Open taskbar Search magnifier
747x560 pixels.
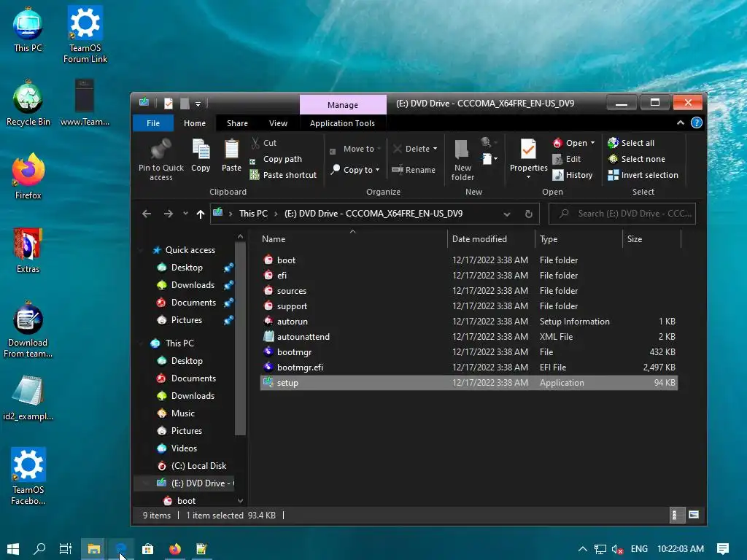[x=39, y=549]
